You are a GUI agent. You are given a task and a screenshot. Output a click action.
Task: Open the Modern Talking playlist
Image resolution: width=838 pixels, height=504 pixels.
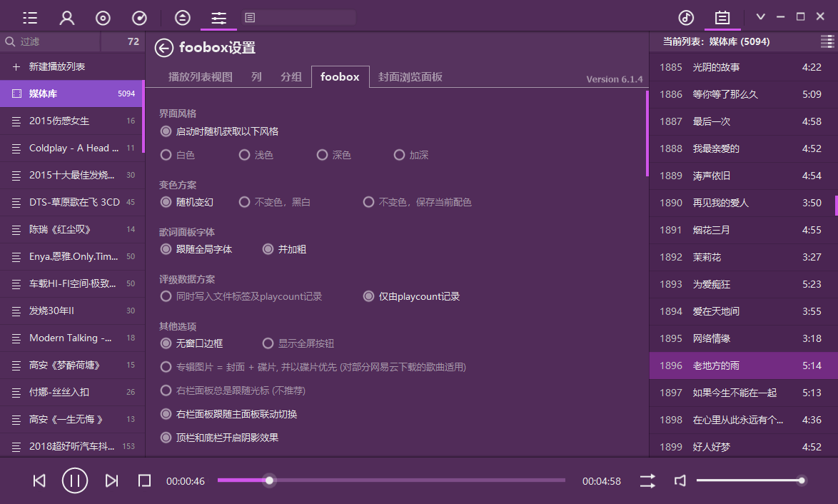pyautogui.click(x=72, y=338)
